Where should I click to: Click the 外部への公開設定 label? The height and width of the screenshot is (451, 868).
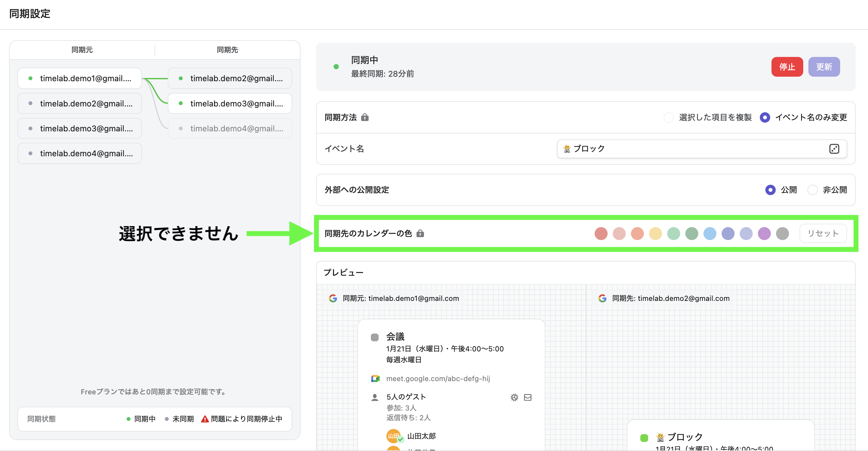tap(357, 190)
